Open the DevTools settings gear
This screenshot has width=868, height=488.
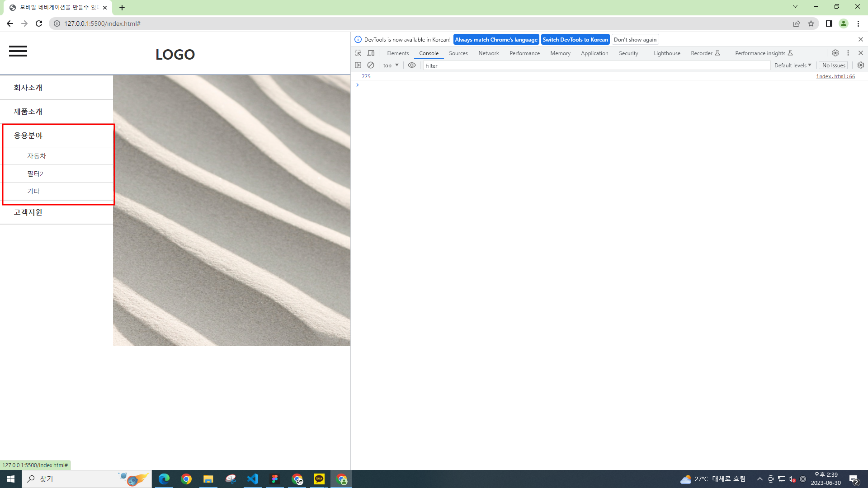point(835,53)
